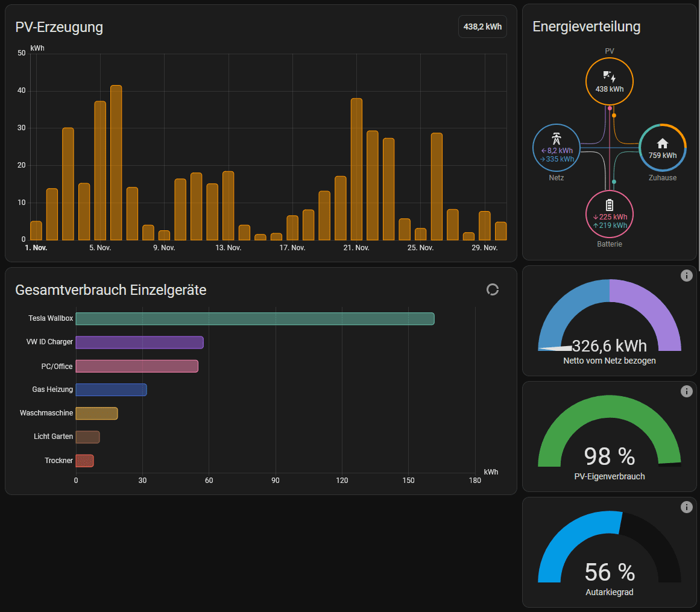
Task: Select the Tesla Wallbox bar
Action: click(255, 319)
